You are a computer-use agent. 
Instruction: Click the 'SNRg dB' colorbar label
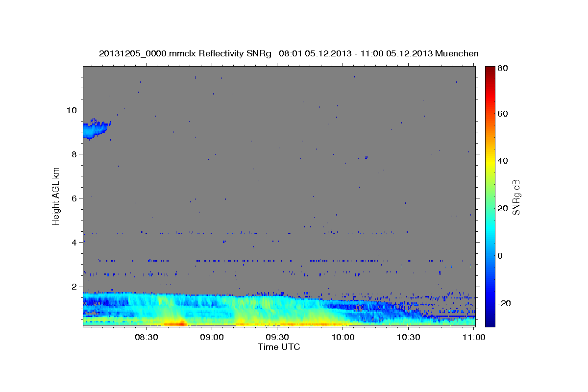coord(516,197)
